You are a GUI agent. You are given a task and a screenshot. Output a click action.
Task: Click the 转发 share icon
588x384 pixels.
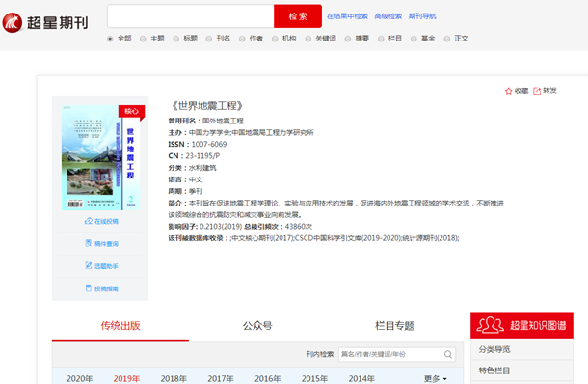pos(537,91)
